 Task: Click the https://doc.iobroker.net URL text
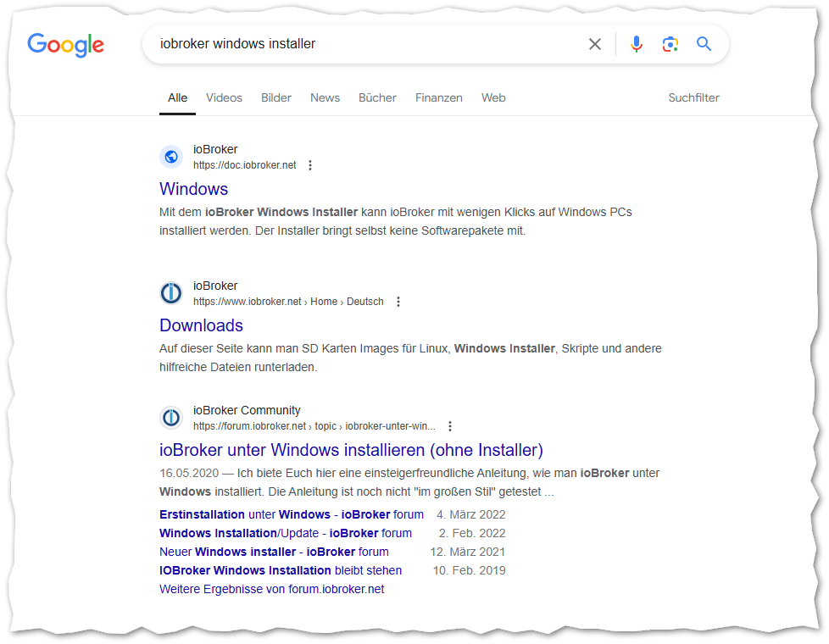(x=245, y=165)
